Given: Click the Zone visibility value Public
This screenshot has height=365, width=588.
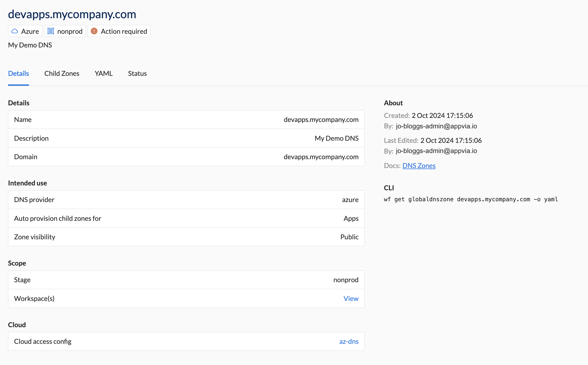Looking at the screenshot, I should pyautogui.click(x=349, y=237).
